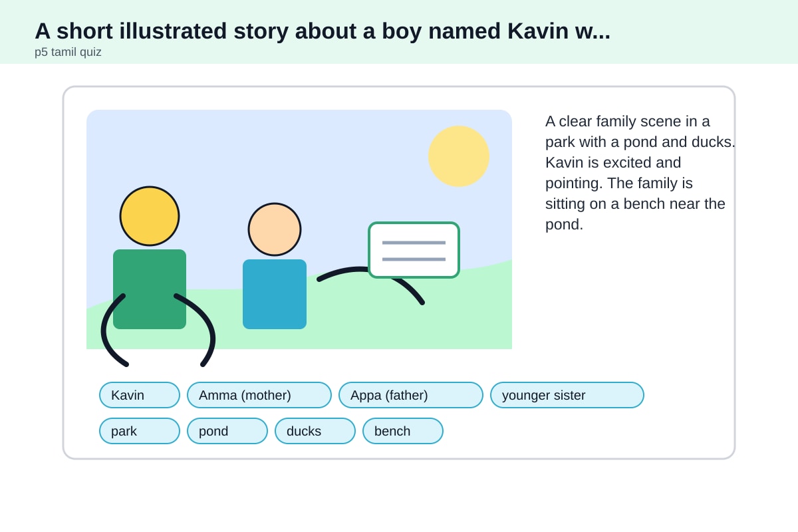Viewport: 798px width, 532px height.
Task: Tap the park keyword chip
Action: click(140, 431)
